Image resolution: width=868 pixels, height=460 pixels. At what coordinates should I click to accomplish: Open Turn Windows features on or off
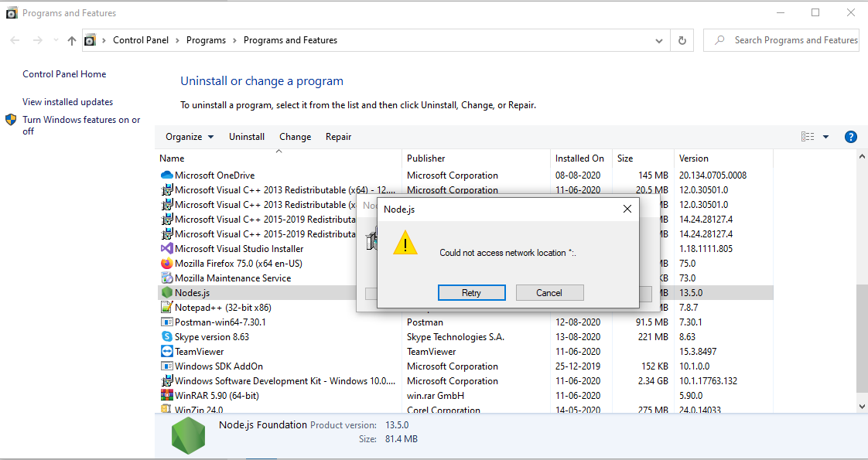click(x=81, y=125)
